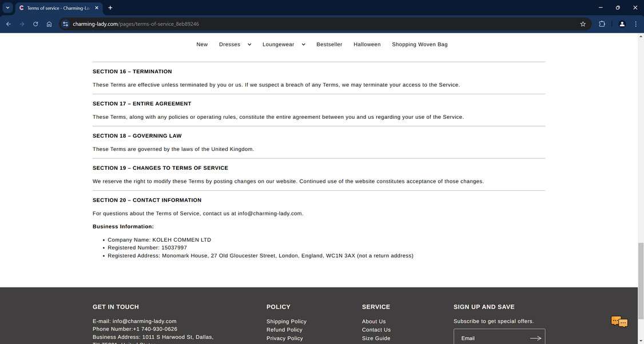This screenshot has height=344, width=644.
Task: Click the Registered Address Monomark House line
Action: pyautogui.click(x=260, y=256)
